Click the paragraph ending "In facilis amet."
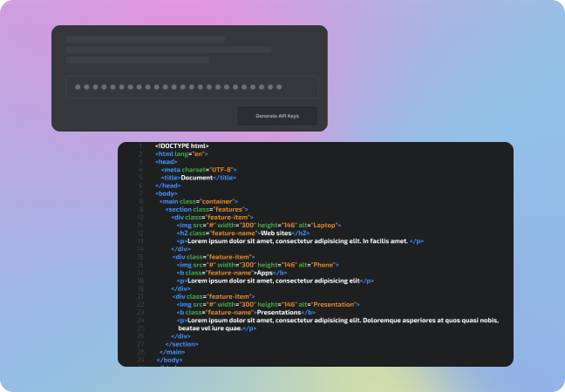The height and width of the screenshot is (392, 565). coord(300,240)
